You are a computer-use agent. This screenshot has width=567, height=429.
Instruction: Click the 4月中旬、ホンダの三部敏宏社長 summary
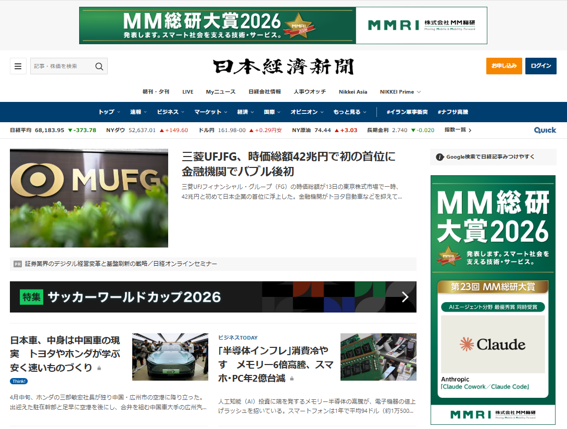tap(108, 402)
